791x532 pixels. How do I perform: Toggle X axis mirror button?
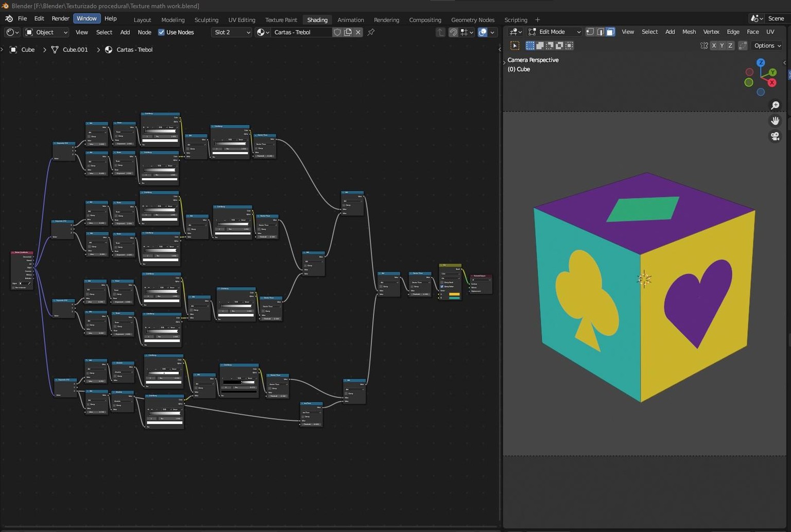click(x=714, y=46)
